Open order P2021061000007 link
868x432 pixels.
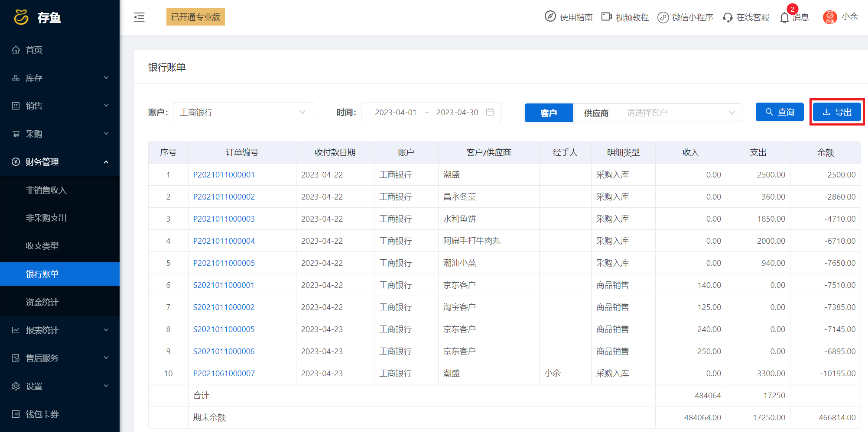click(x=224, y=374)
